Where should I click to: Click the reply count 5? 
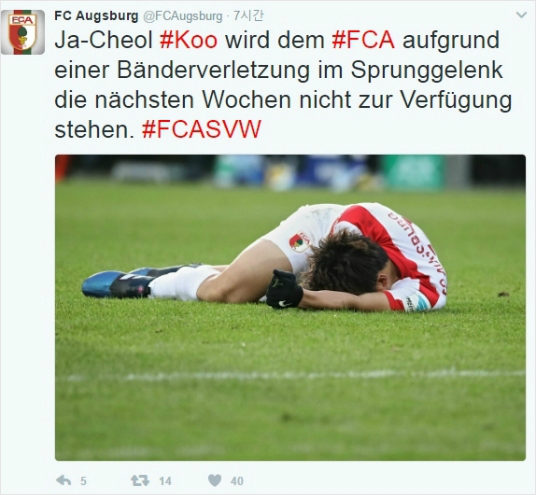click(83, 481)
